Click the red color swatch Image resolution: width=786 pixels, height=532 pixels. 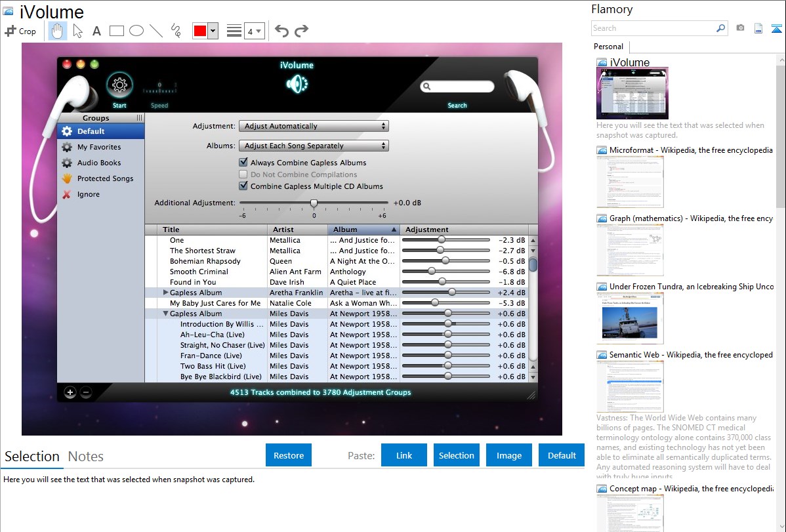pyautogui.click(x=200, y=31)
